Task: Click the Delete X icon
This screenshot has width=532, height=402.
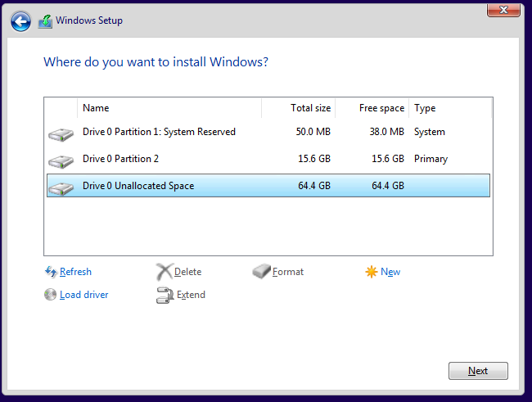Action: (x=165, y=272)
